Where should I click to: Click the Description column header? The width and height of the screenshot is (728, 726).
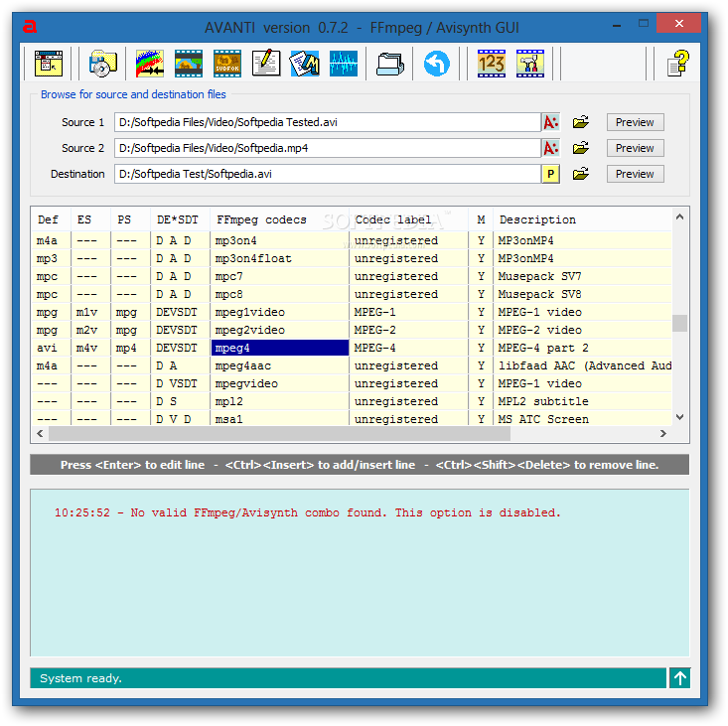tap(583, 219)
